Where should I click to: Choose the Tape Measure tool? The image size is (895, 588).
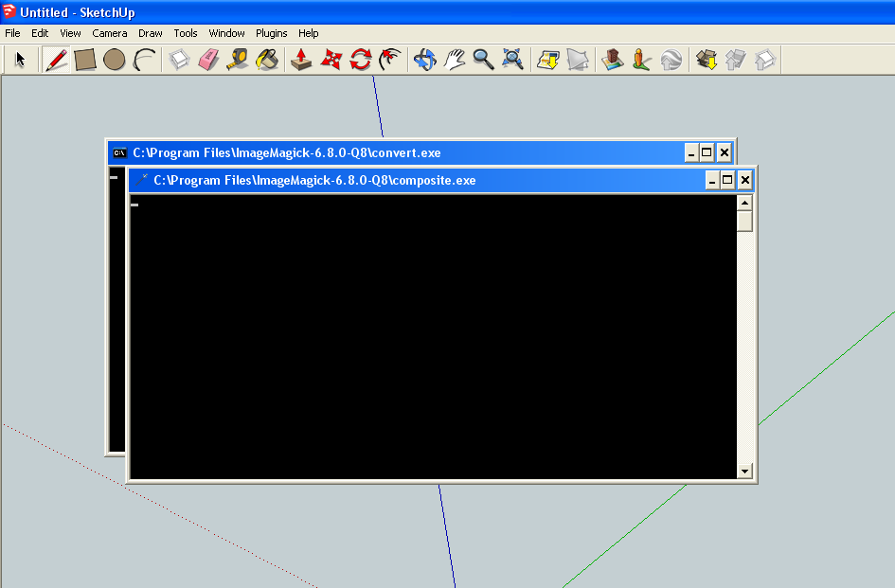238,60
